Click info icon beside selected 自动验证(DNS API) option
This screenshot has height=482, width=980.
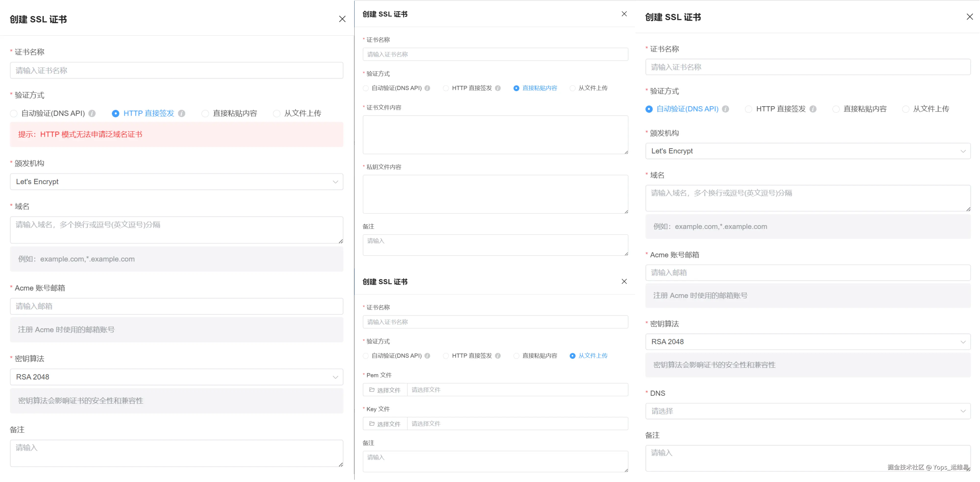[725, 109]
